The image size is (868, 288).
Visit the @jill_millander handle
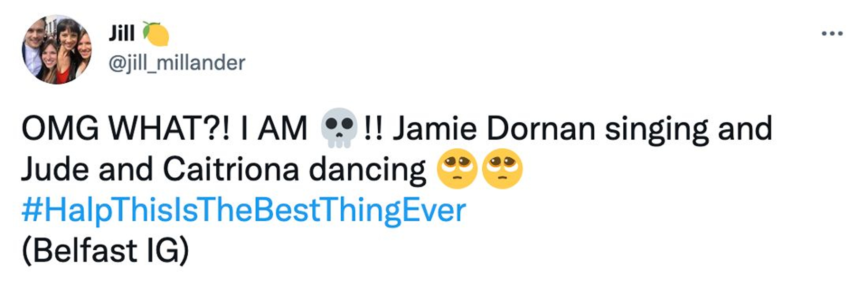click(x=177, y=63)
